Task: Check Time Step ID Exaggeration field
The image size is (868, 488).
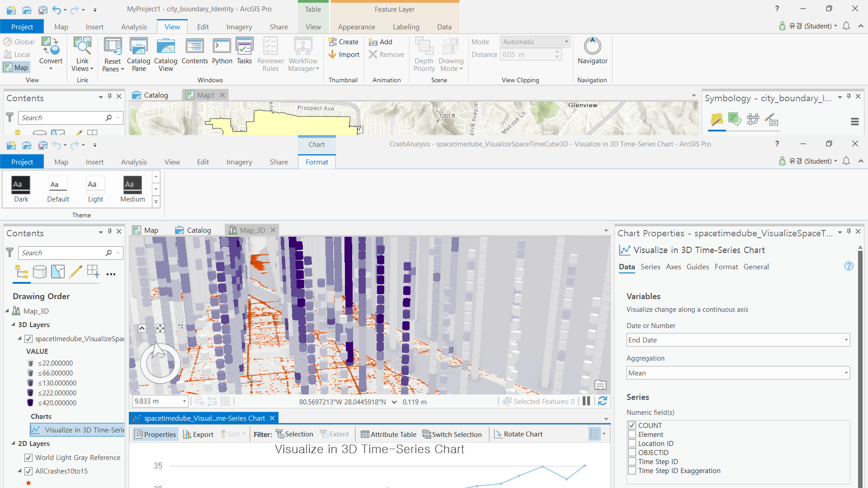Action: point(632,470)
